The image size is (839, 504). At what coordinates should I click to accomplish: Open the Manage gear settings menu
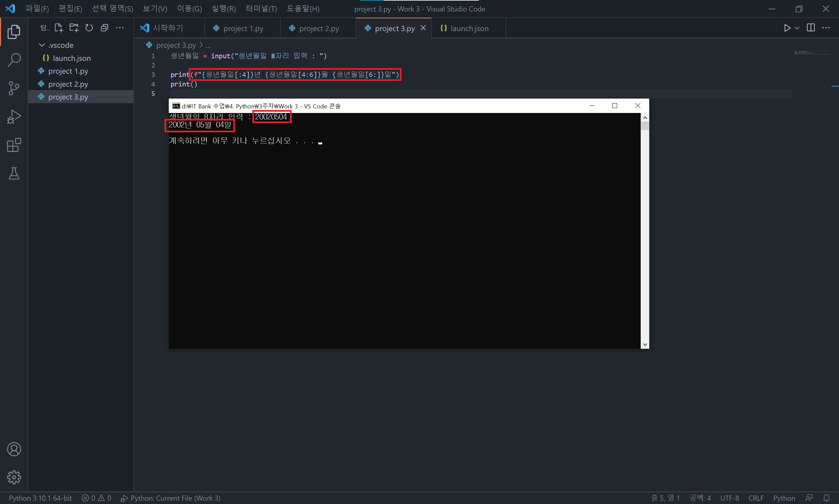(x=14, y=477)
